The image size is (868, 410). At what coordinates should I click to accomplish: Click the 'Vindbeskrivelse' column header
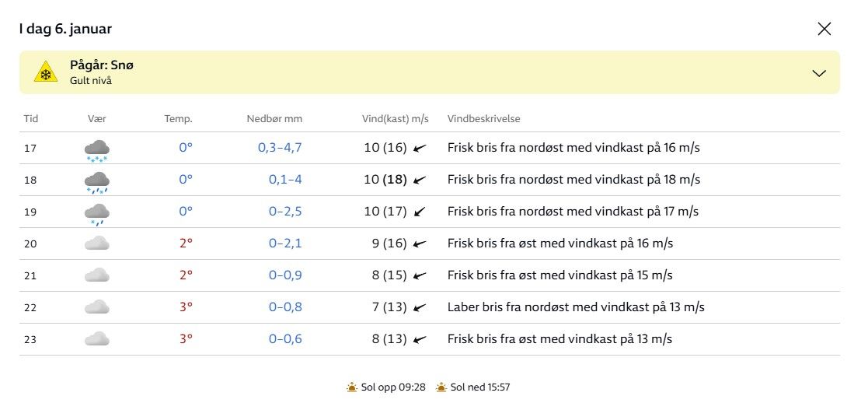click(484, 118)
